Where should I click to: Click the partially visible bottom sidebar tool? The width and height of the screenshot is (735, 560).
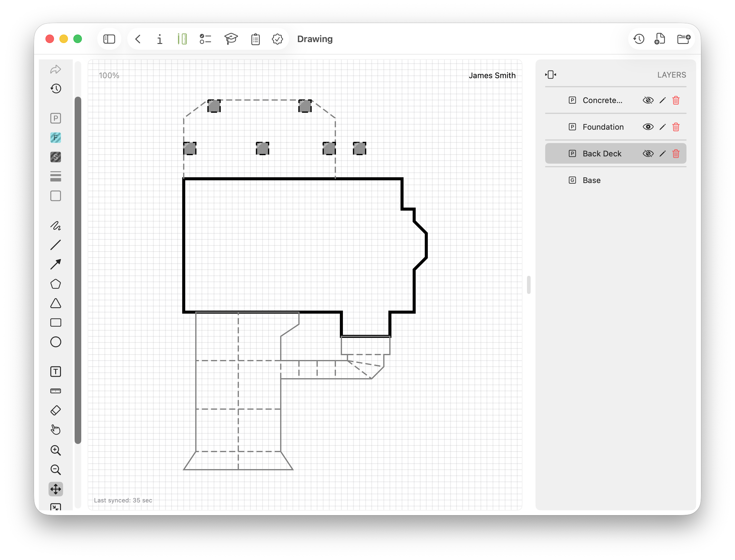tap(56, 507)
